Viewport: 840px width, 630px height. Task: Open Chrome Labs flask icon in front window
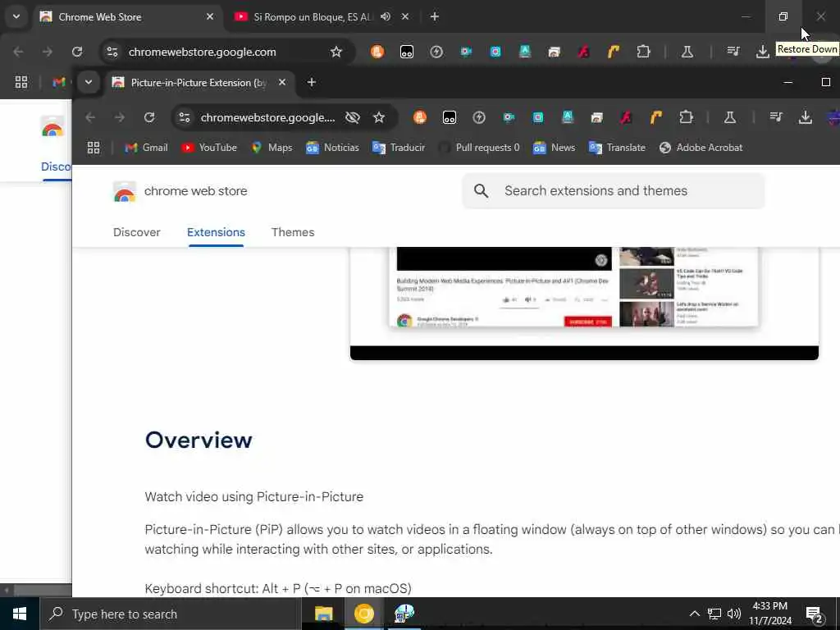pos(729,117)
